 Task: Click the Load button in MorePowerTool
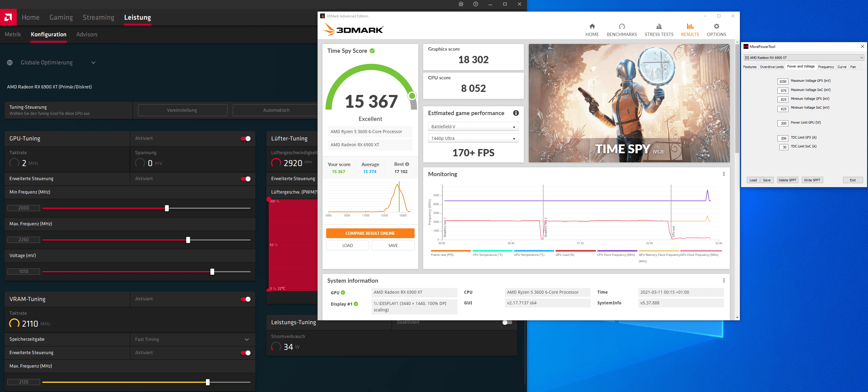click(x=753, y=180)
